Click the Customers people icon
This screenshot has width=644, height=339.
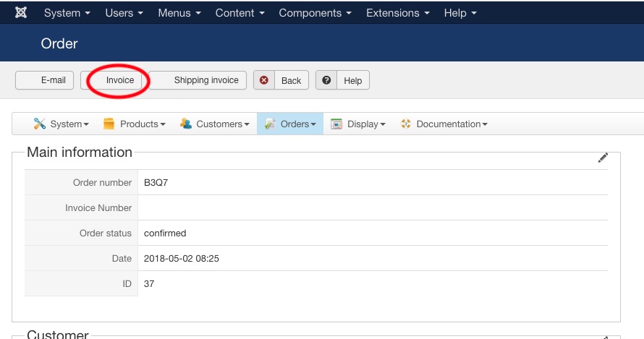click(x=186, y=124)
